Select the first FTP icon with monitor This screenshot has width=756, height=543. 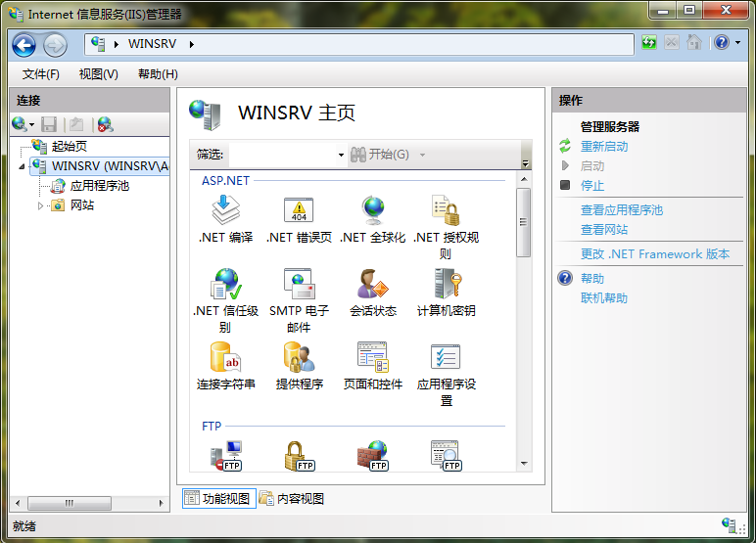[x=225, y=455]
